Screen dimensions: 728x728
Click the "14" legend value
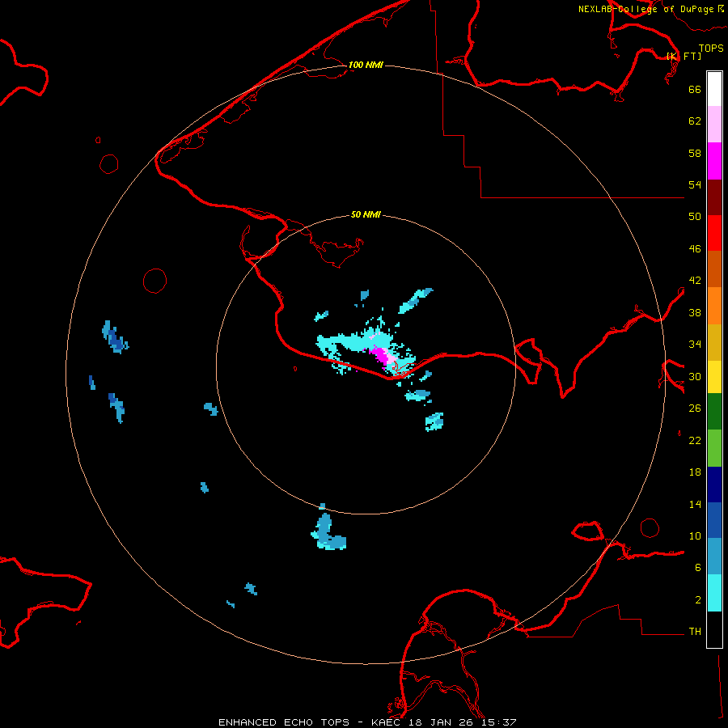click(695, 504)
